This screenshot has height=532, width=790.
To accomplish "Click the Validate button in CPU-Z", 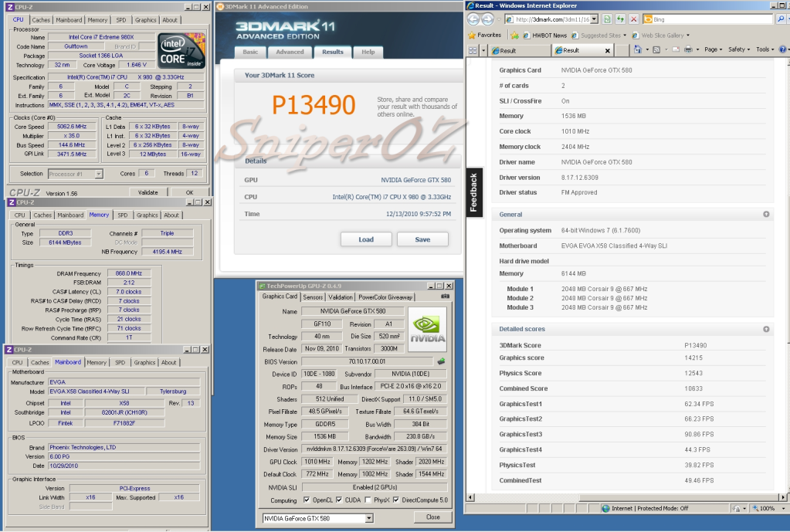I will coord(147,192).
